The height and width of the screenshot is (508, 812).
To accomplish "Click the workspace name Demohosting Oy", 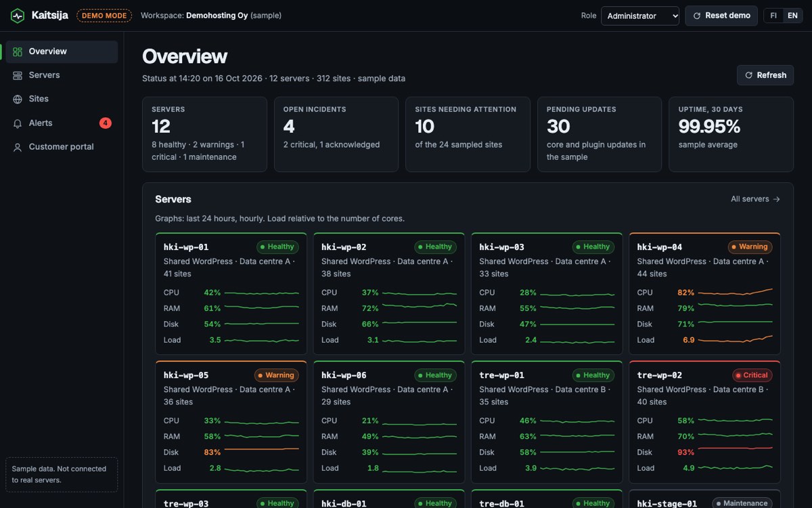I will (x=217, y=16).
